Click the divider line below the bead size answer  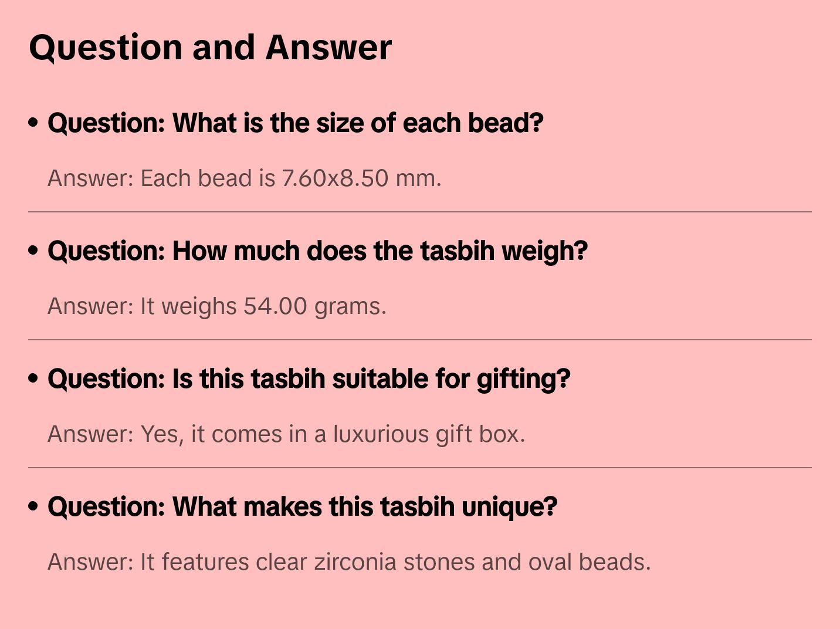coord(420,212)
